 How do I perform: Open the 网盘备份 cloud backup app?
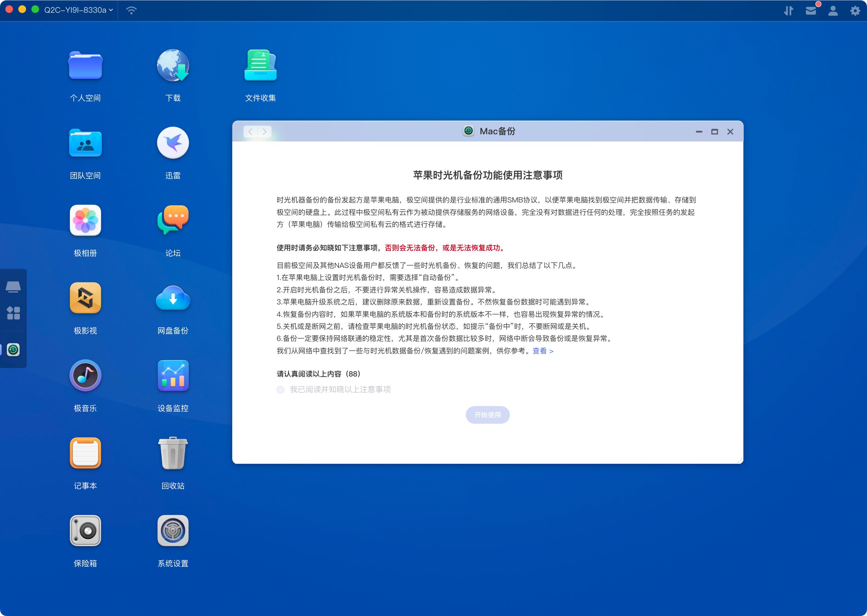(x=173, y=298)
